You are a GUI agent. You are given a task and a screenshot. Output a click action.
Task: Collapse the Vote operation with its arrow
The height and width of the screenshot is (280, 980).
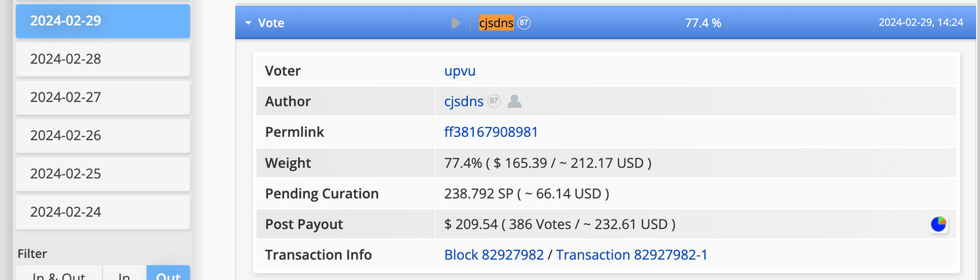click(248, 23)
